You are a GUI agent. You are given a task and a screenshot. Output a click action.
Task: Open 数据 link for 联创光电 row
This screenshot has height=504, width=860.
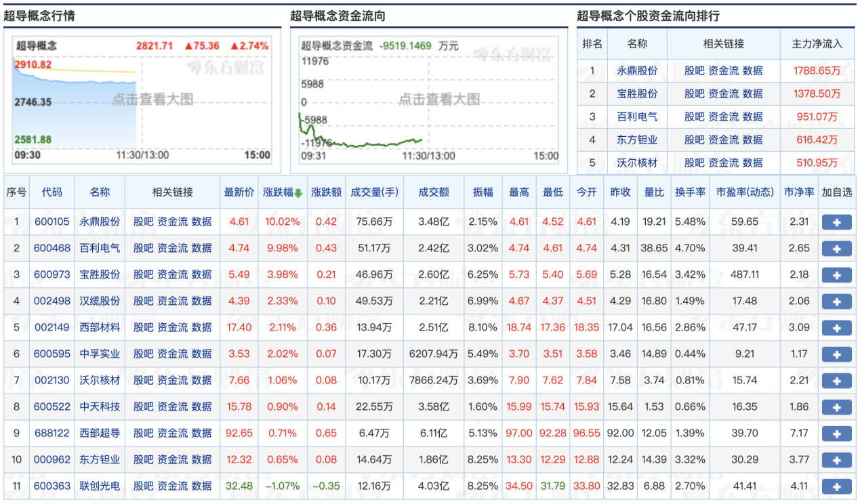[x=201, y=486]
